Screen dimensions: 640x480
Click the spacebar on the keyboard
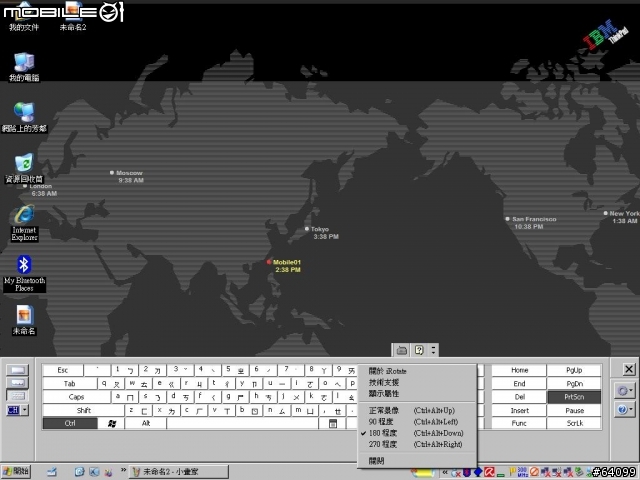(242, 423)
